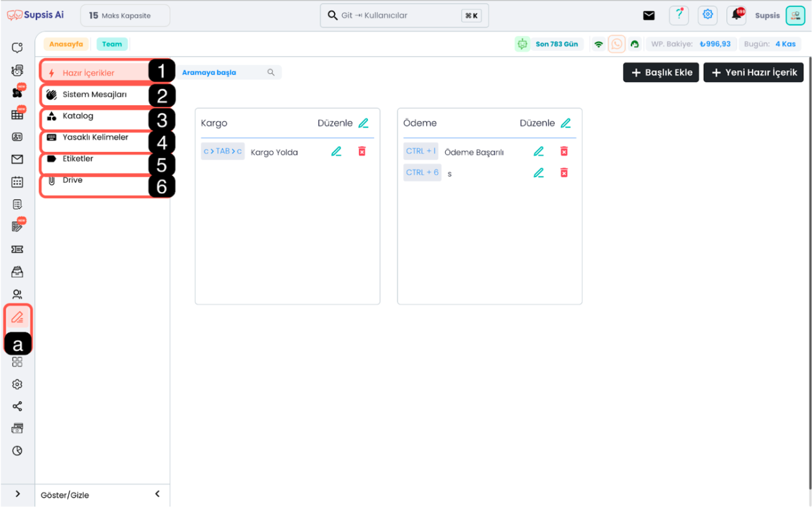This screenshot has height=509, width=812.
Task: Click the Yeni Hazır İçerik button
Action: (754, 72)
